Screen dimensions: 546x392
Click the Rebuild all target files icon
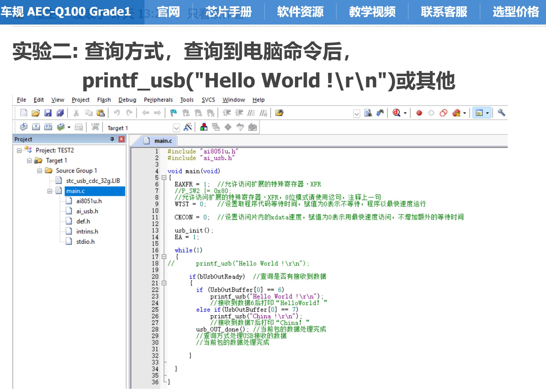pos(48,127)
